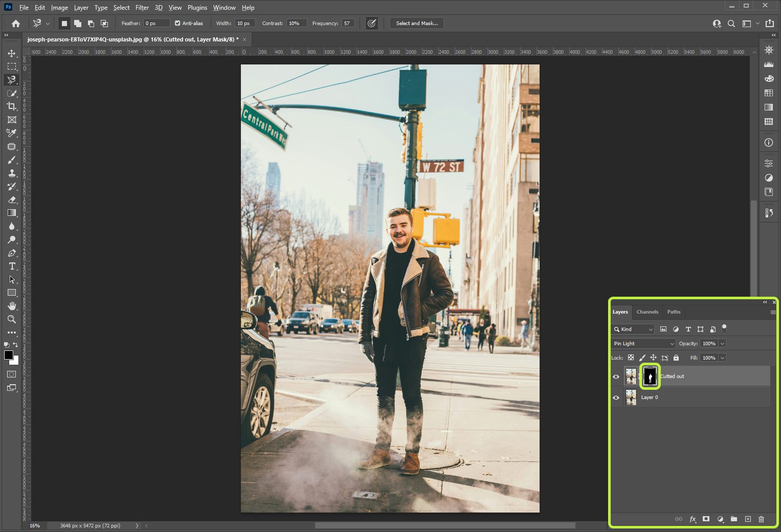Select the Move tool
This screenshot has width=781, height=532.
[x=12, y=53]
